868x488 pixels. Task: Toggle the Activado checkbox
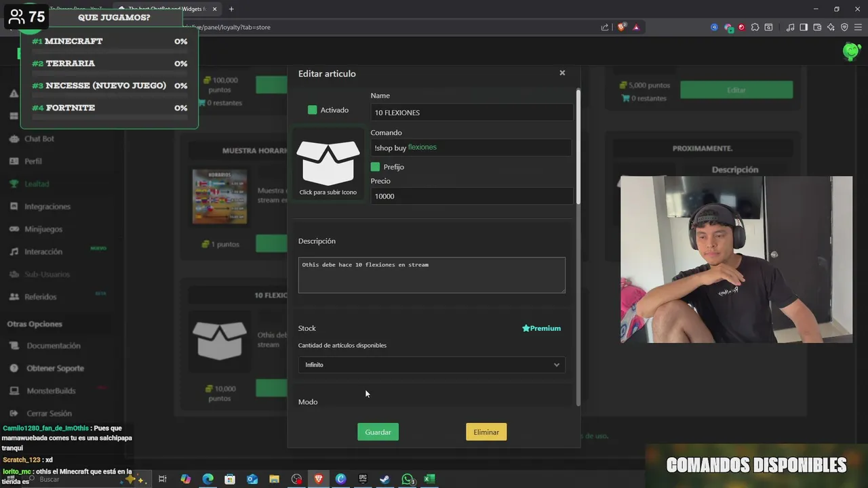coord(312,110)
